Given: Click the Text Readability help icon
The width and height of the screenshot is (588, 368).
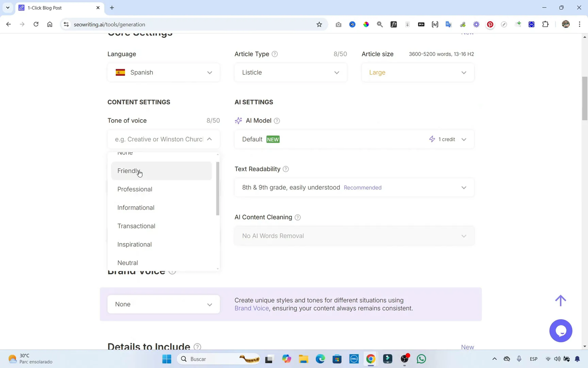Looking at the screenshot, I should [x=286, y=169].
